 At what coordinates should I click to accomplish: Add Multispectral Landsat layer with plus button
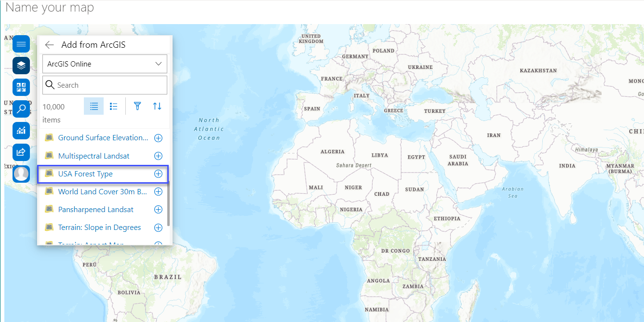point(158,156)
